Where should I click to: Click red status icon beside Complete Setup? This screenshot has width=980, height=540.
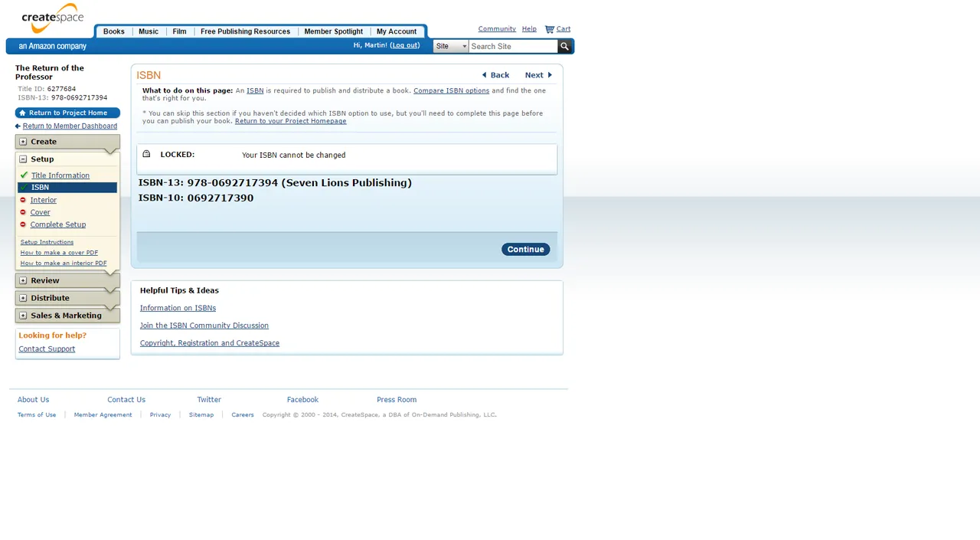(x=23, y=224)
